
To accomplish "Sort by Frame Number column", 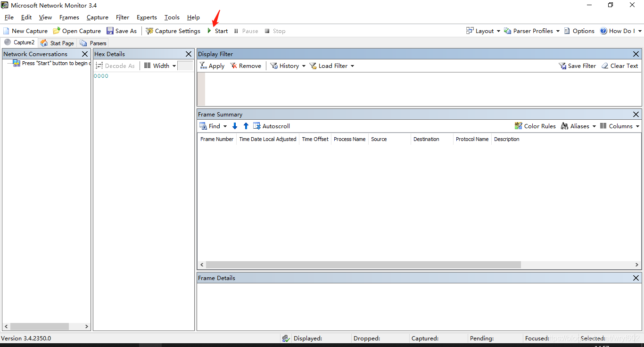I will pyautogui.click(x=217, y=139).
